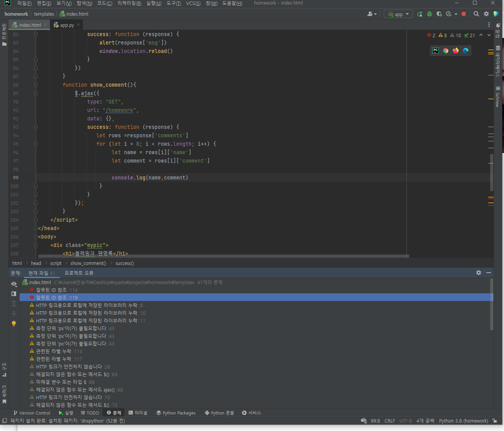This screenshot has width=504, height=431.
Task: Open page in Chrome browser icon
Action: (x=446, y=51)
